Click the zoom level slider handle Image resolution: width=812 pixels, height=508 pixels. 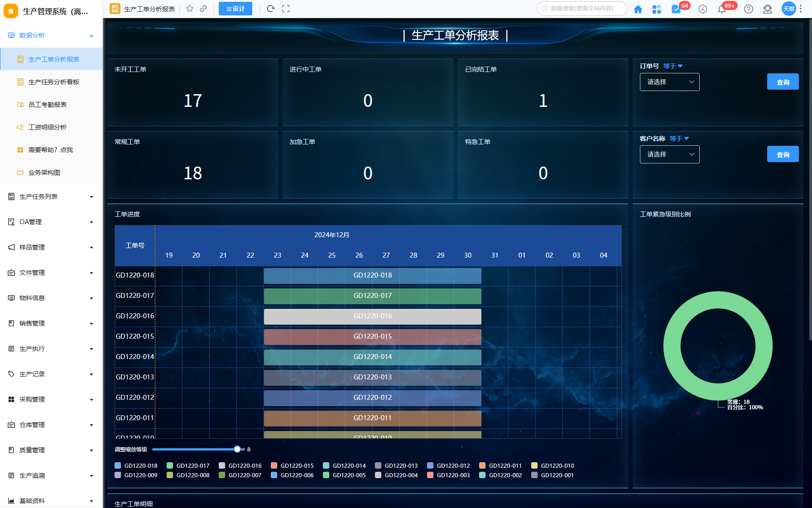[x=237, y=449]
